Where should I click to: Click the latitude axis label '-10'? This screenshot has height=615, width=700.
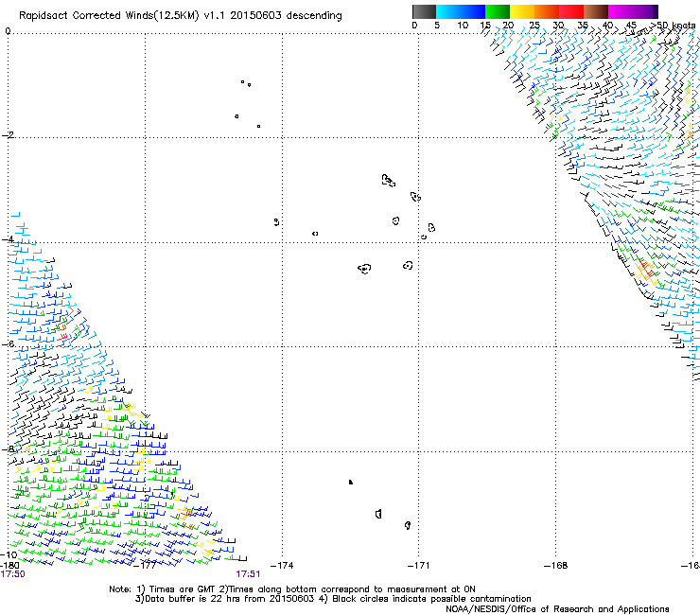click(x=9, y=554)
